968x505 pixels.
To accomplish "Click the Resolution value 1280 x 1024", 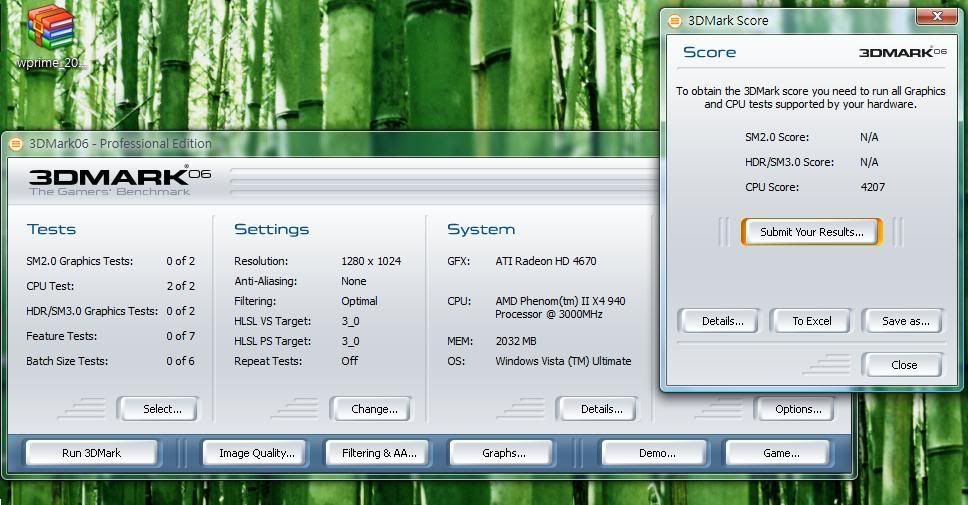I will [371, 261].
